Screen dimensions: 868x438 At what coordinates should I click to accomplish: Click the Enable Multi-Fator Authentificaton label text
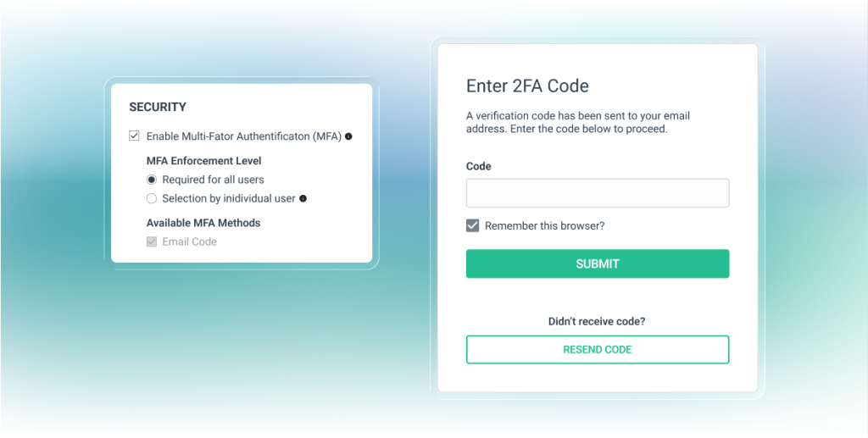243,136
